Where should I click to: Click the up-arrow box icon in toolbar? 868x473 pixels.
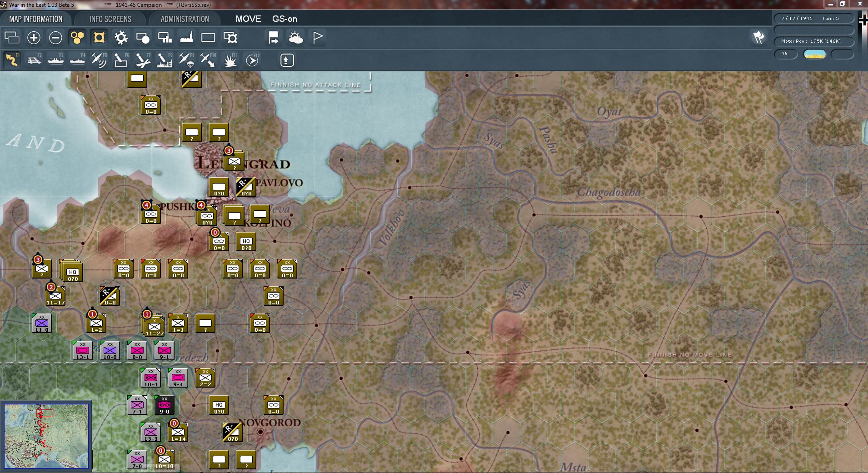tap(287, 60)
